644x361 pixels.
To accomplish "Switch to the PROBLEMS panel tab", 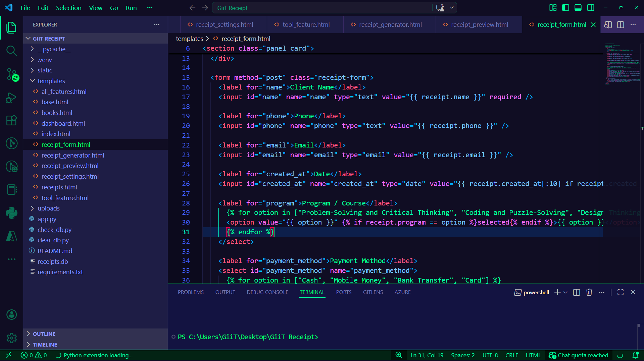I will click(x=191, y=292).
